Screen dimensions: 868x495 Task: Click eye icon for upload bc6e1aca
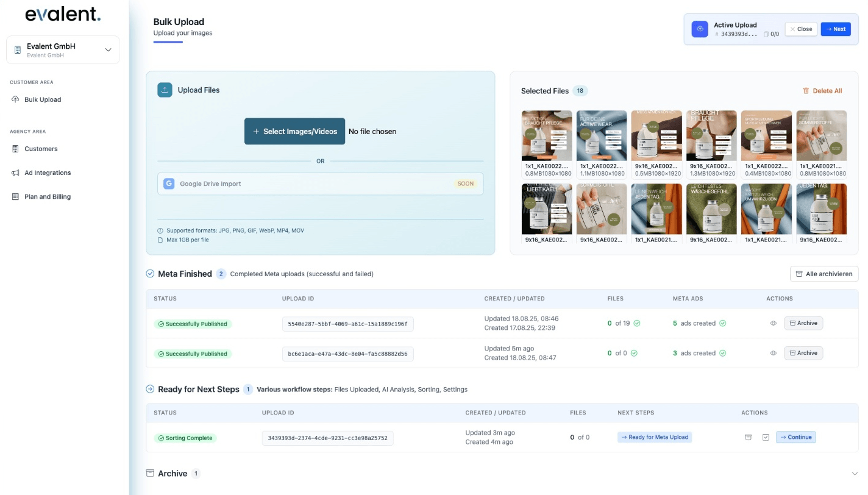tap(773, 354)
